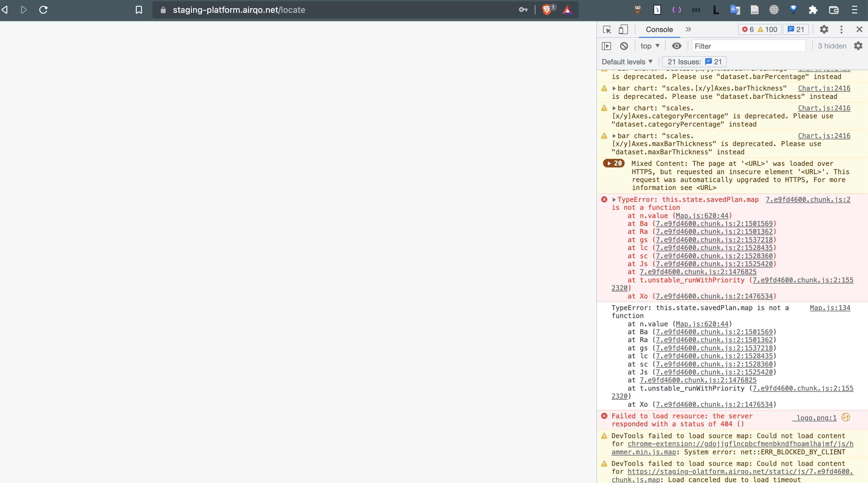Open the Google Translate extension icon
The image size is (868, 483).
tap(735, 10)
